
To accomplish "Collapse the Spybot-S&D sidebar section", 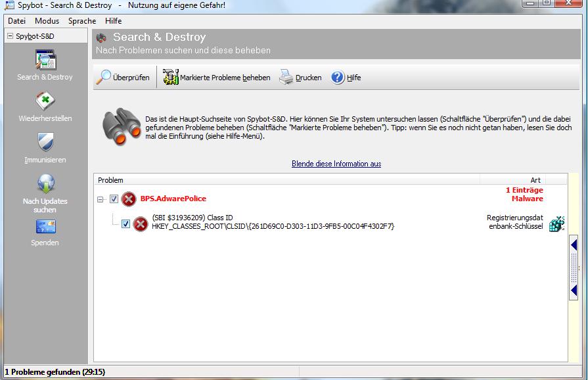I will point(10,36).
